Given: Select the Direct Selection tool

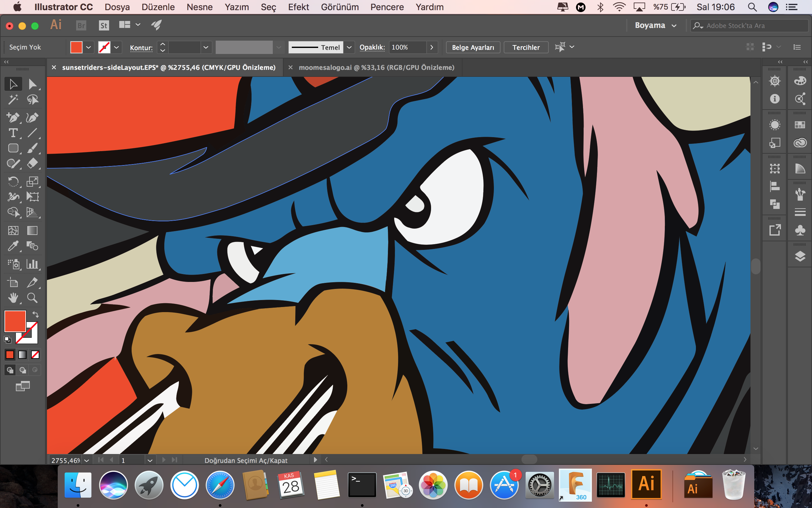Looking at the screenshot, I should [32, 84].
